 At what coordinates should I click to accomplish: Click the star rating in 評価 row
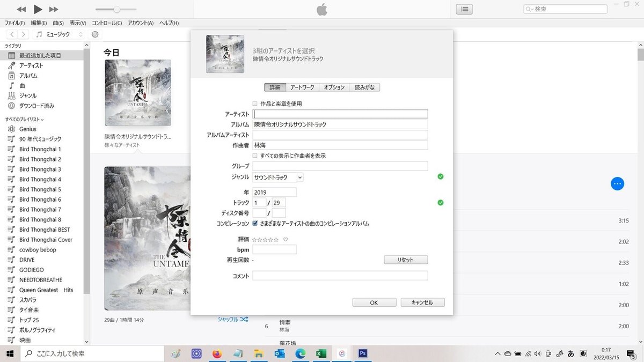[x=266, y=239]
